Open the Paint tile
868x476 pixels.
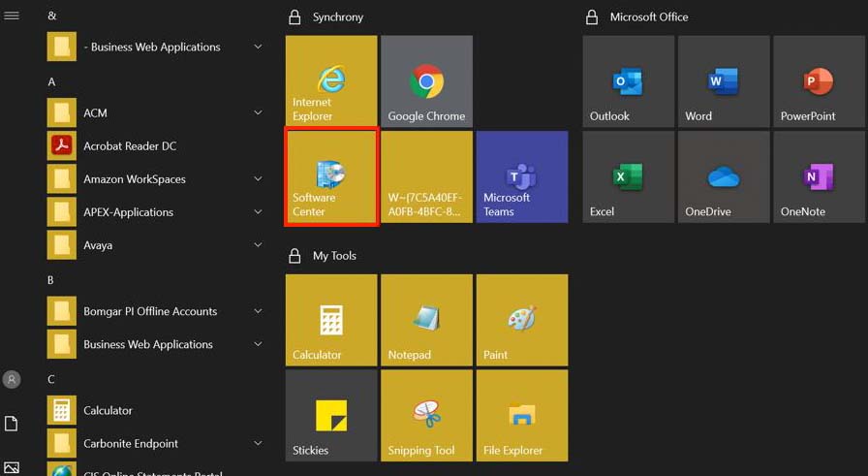522,320
